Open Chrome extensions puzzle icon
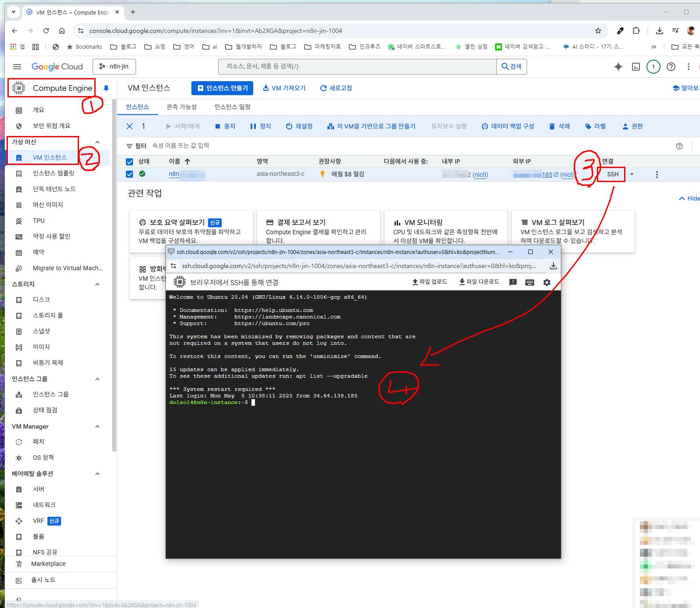 click(636, 31)
